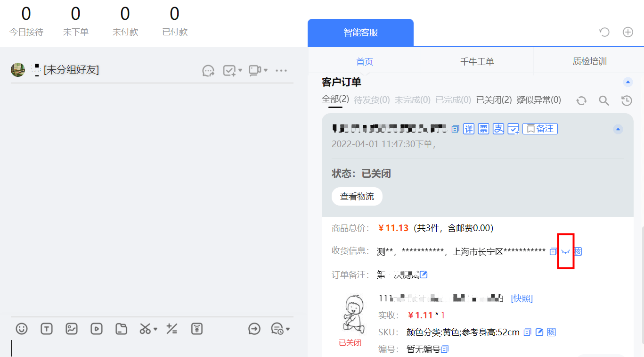
Task: Select the text formatting icon in chat toolbar
Action: (x=47, y=329)
